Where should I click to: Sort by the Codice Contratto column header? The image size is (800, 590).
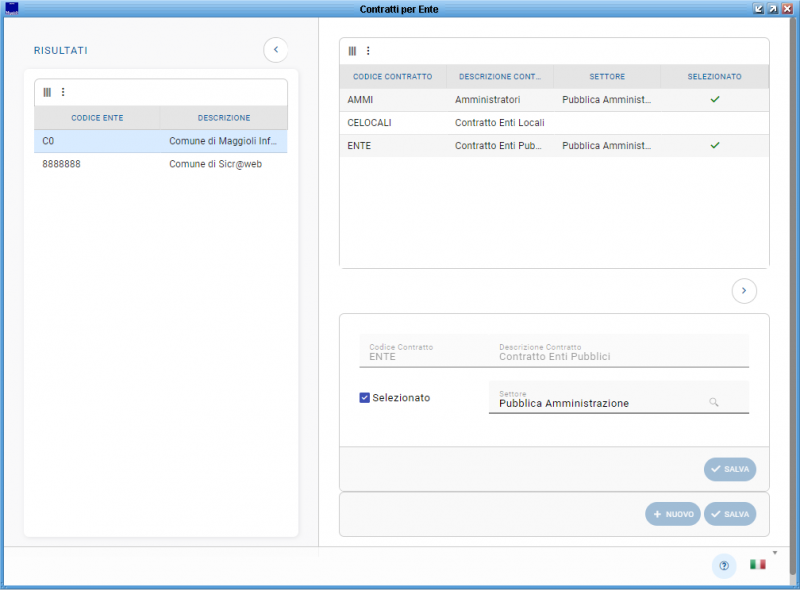point(393,76)
